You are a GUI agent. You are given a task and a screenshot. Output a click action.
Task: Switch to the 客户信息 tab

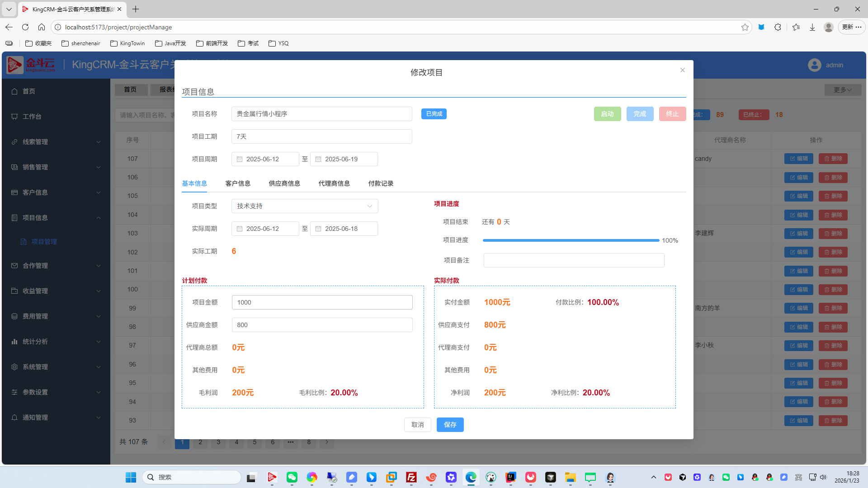pos(238,183)
